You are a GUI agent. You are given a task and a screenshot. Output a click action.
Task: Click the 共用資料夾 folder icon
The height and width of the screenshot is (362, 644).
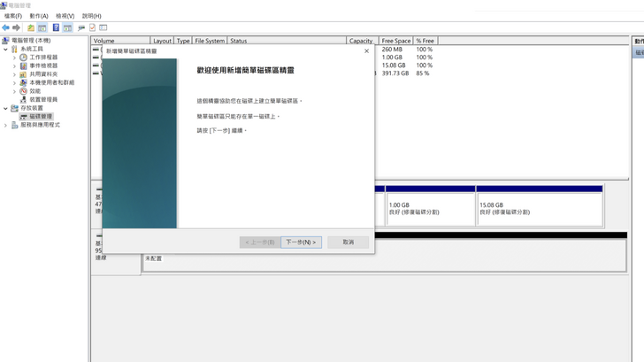(x=23, y=74)
